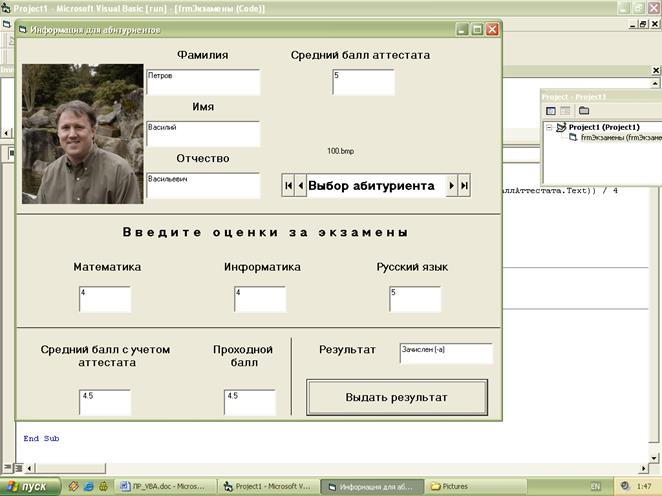
Task: Jump to last record in data control
Action: (x=464, y=186)
